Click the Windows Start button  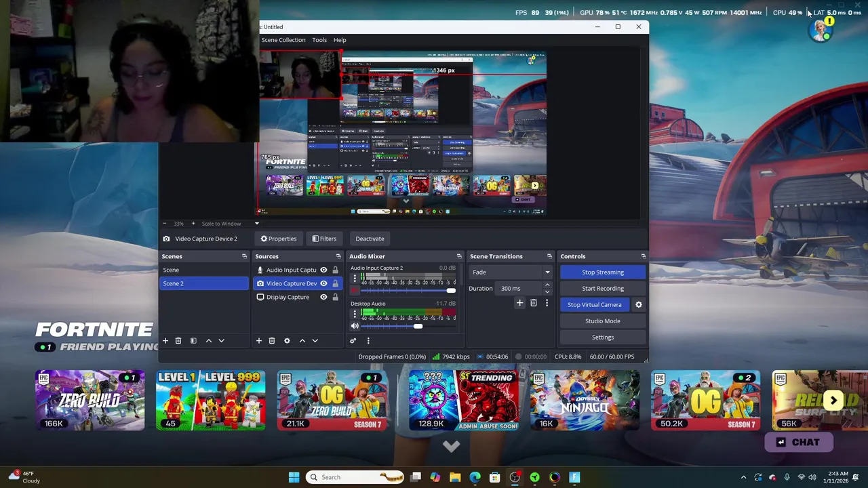pyautogui.click(x=294, y=477)
